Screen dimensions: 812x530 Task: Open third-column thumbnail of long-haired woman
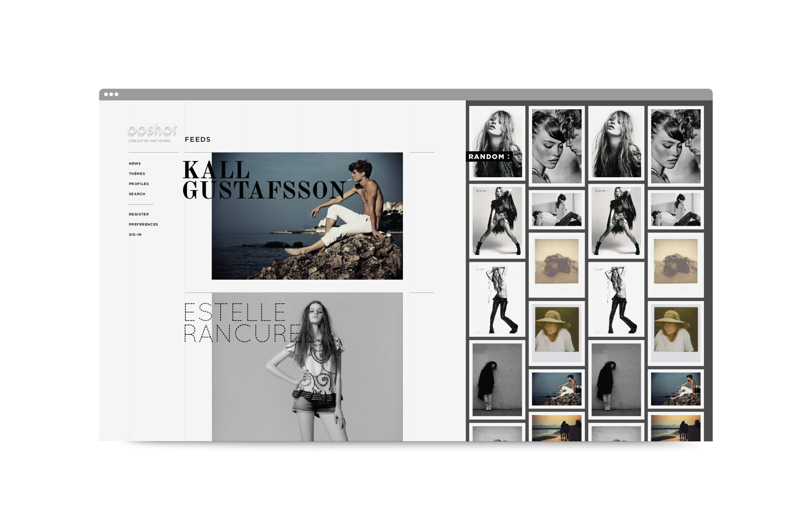click(x=616, y=143)
